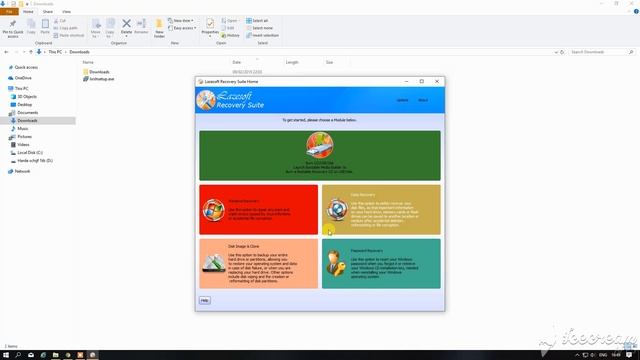The width and height of the screenshot is (640, 360).
Task: Open the Move to dropdown
Action: (x=96, y=28)
